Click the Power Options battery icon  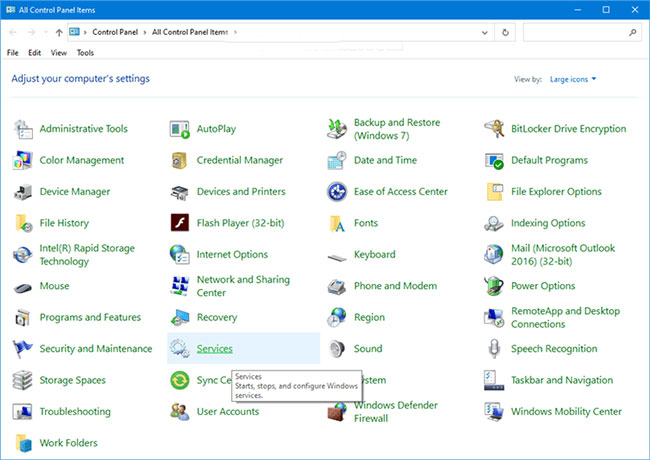click(x=494, y=286)
